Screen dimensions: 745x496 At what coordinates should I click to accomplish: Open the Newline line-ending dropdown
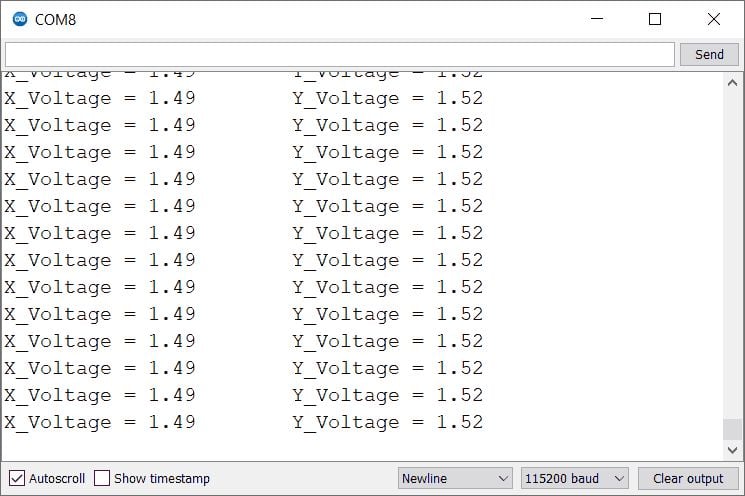tap(455, 478)
